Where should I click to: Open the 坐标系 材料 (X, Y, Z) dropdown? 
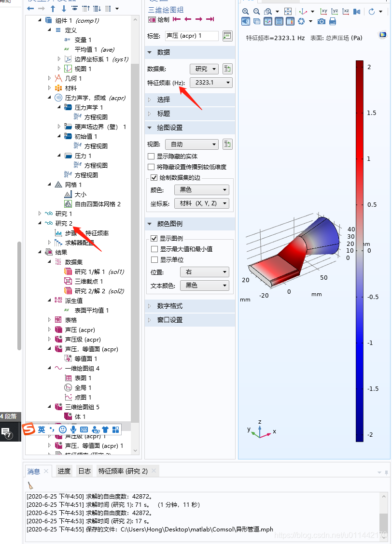click(x=202, y=203)
